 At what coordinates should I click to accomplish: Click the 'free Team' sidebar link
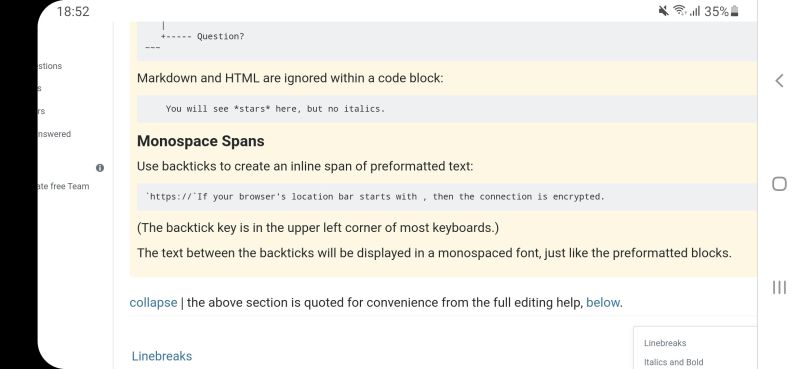point(64,186)
